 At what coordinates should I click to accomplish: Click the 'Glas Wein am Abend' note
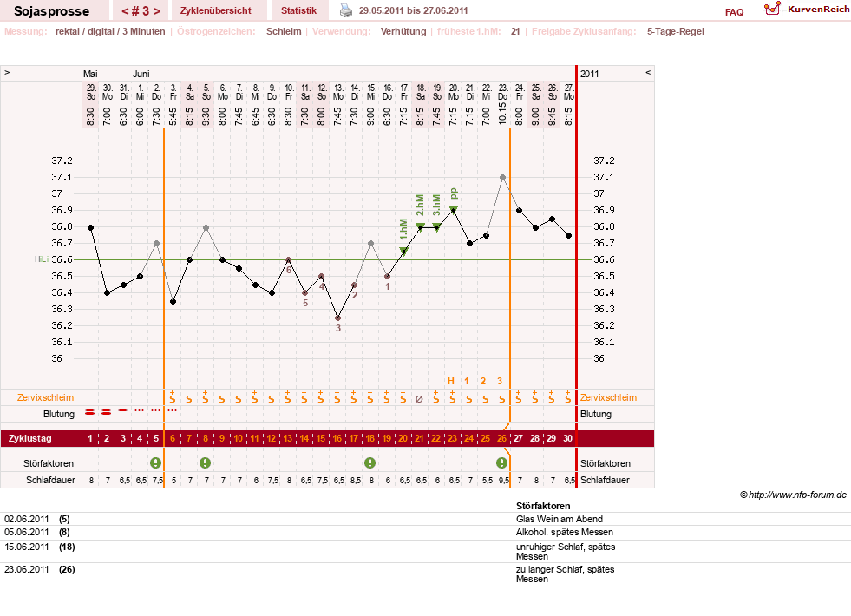coord(560,519)
